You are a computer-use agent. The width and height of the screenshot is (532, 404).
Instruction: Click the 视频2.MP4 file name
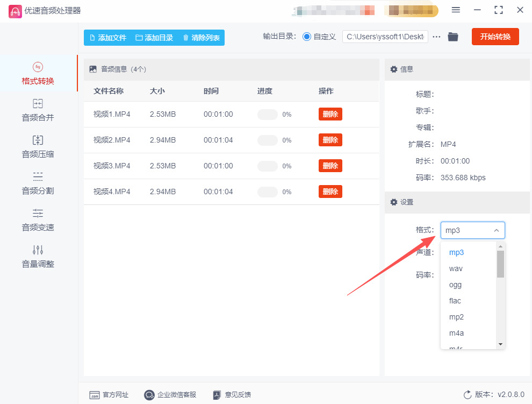112,140
